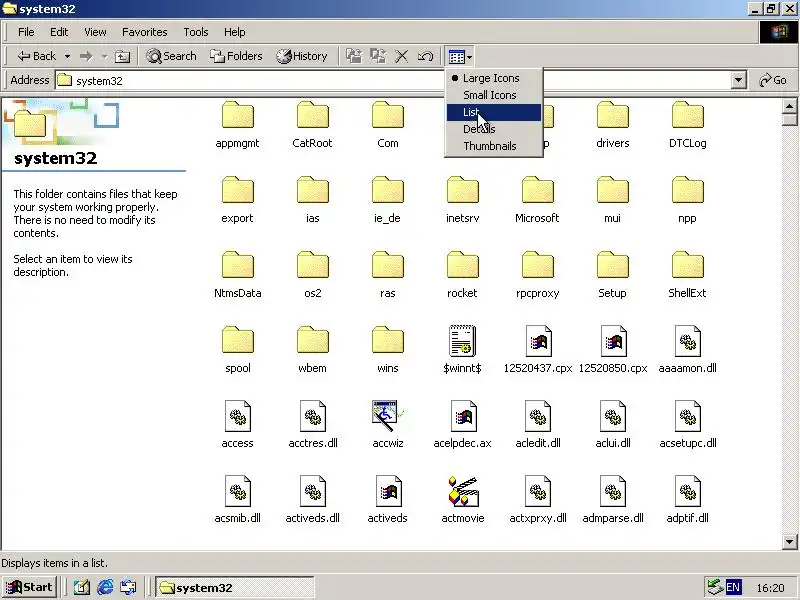Image resolution: width=800 pixels, height=600 pixels.
Task: Select the ShellExt folder
Action: 687,275
